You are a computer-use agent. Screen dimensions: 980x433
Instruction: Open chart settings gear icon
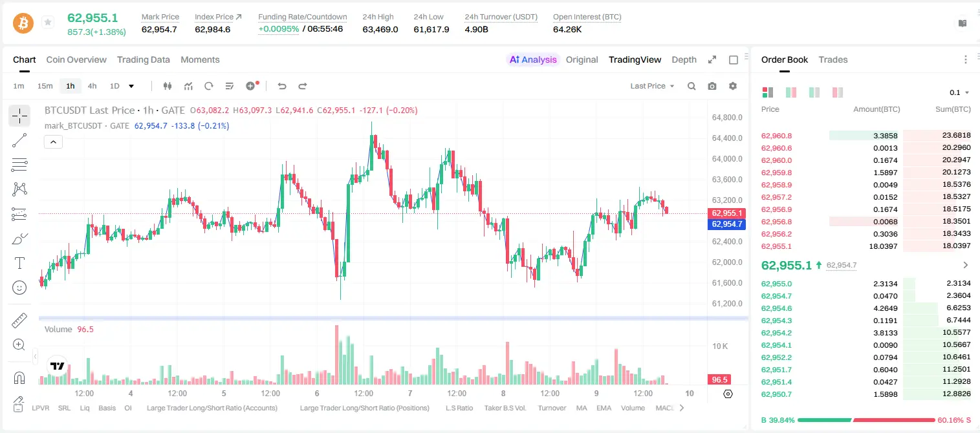coord(733,86)
